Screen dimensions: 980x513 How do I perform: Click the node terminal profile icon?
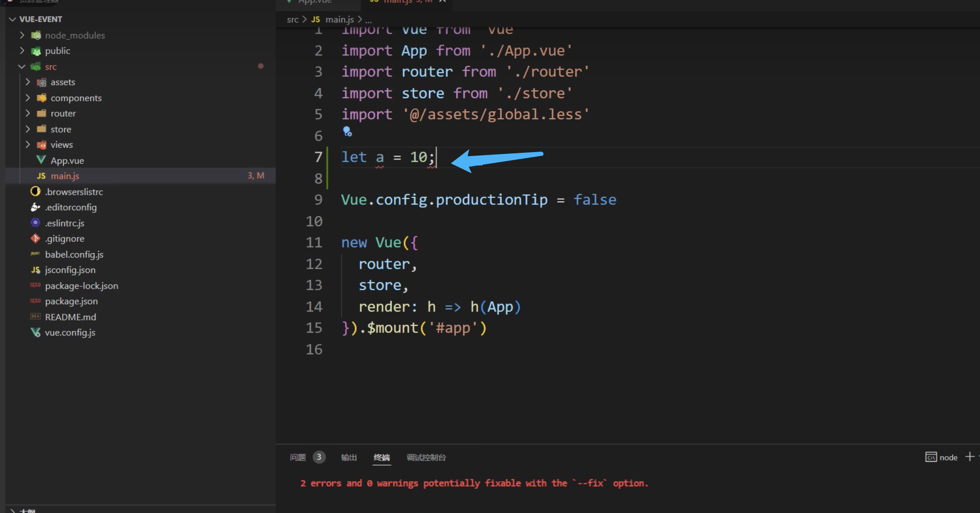[x=931, y=457]
